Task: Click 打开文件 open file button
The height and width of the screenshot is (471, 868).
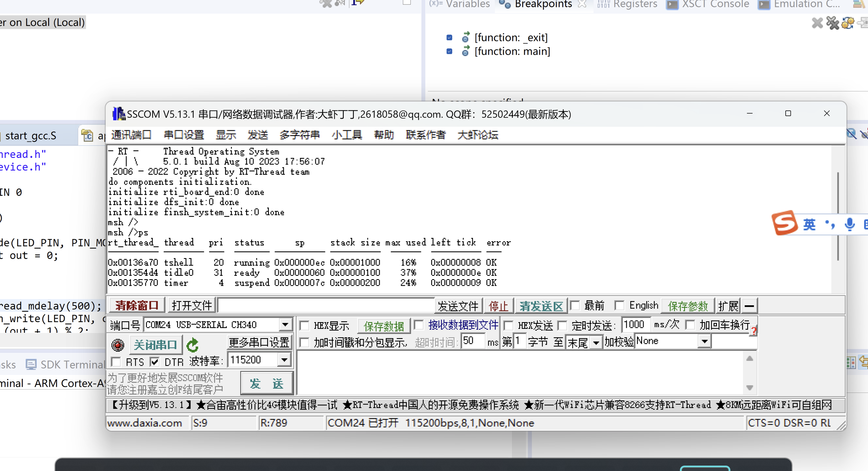Action: click(x=191, y=306)
